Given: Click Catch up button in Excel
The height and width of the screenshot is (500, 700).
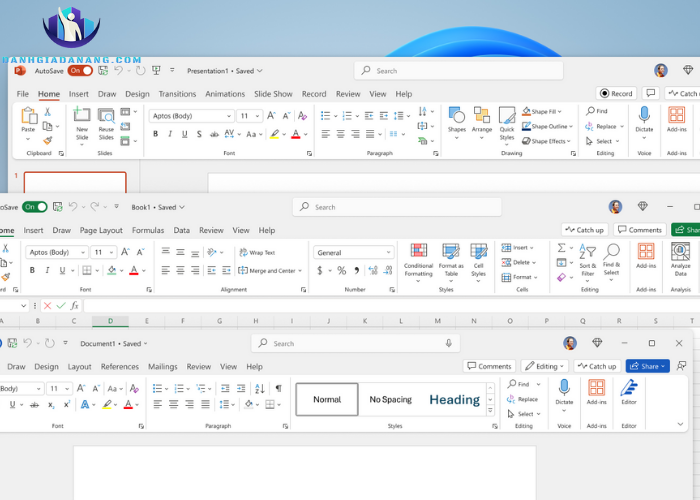Looking at the screenshot, I should pyautogui.click(x=584, y=229).
